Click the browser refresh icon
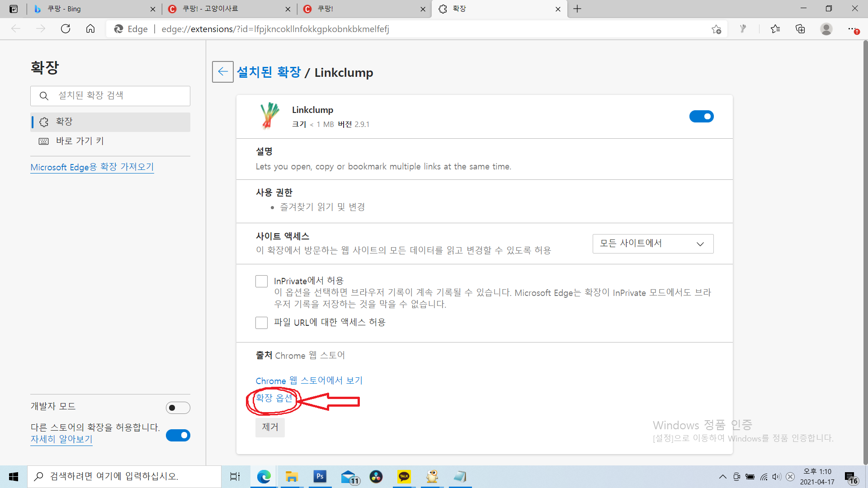868x488 pixels. (x=66, y=29)
